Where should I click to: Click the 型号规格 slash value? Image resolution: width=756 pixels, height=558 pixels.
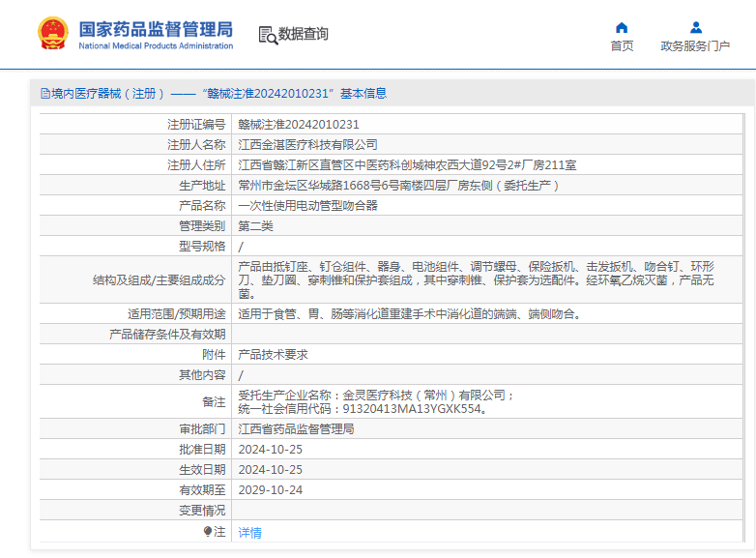pyautogui.click(x=241, y=247)
